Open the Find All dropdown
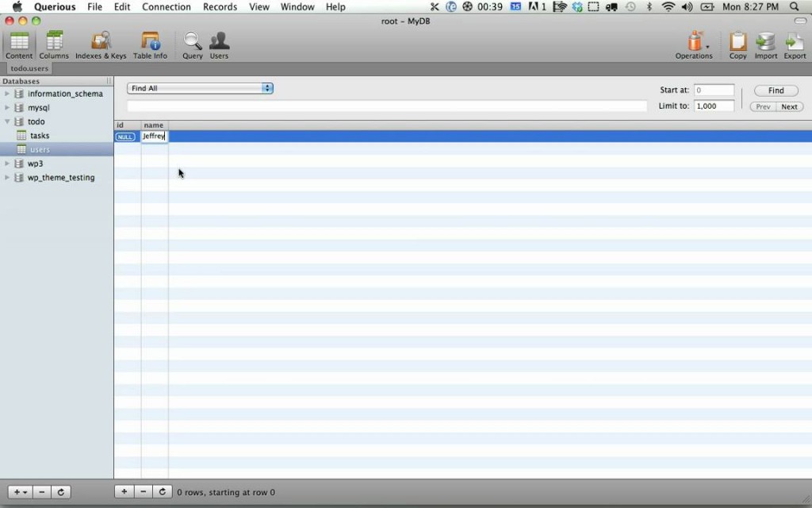812x508 pixels. point(200,88)
